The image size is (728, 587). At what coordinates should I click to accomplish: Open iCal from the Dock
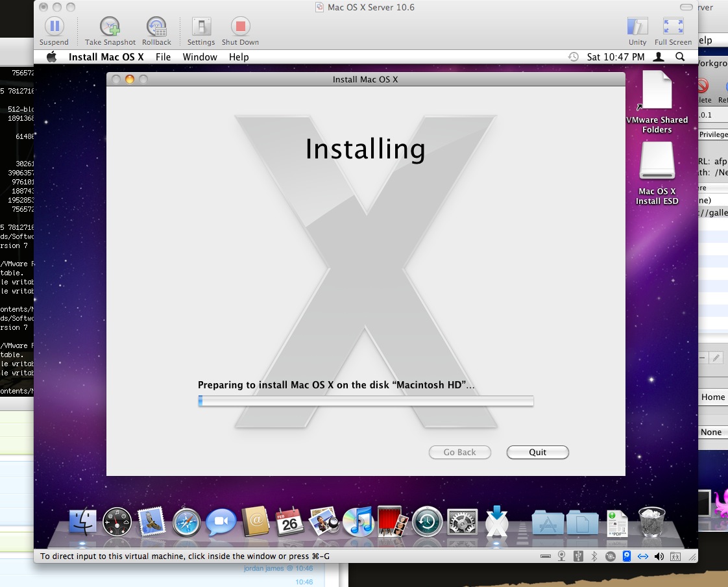(x=290, y=521)
